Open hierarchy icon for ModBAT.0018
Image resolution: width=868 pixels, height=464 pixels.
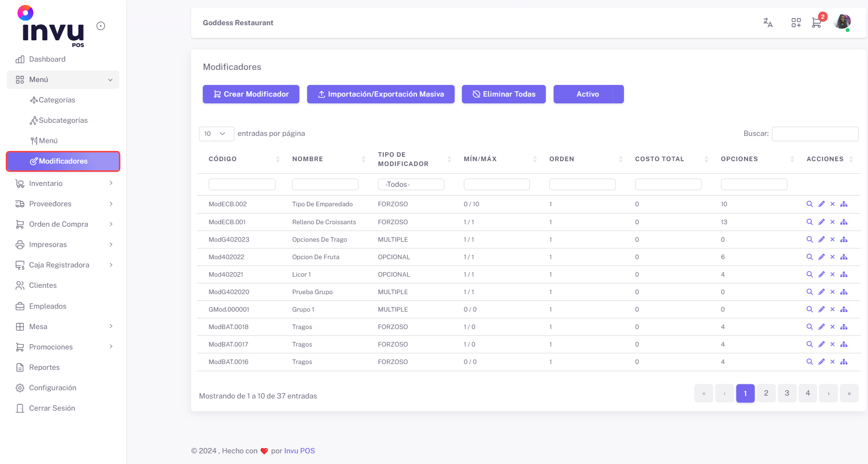pyautogui.click(x=844, y=327)
